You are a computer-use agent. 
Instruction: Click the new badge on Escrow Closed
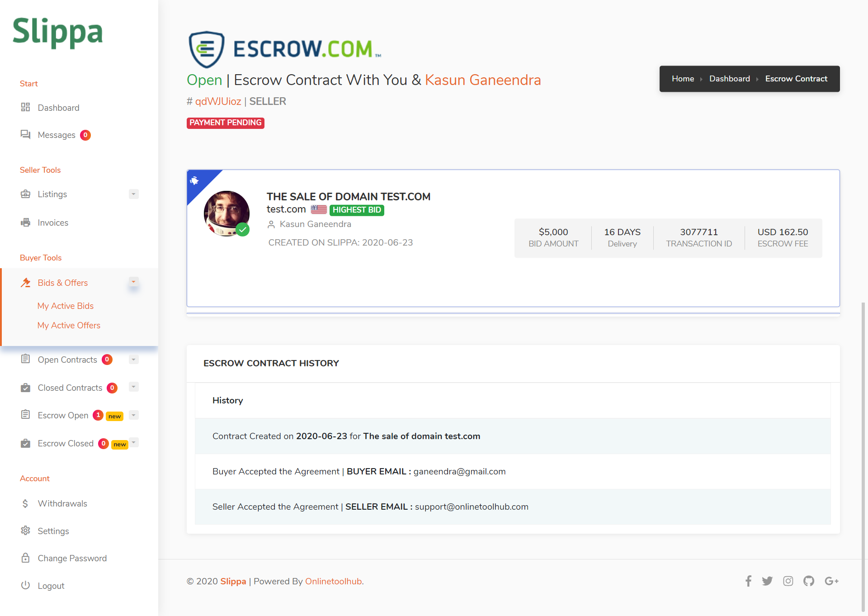120,444
